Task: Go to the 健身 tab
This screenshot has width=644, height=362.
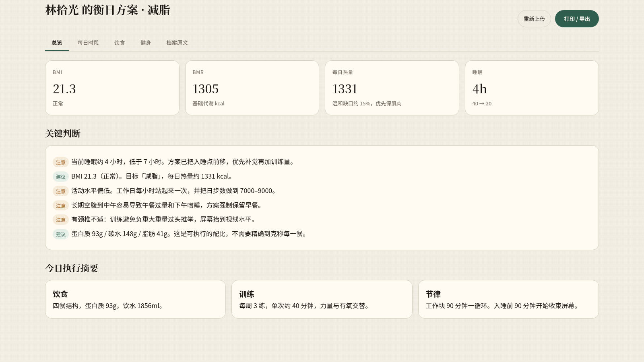Action: (146, 43)
